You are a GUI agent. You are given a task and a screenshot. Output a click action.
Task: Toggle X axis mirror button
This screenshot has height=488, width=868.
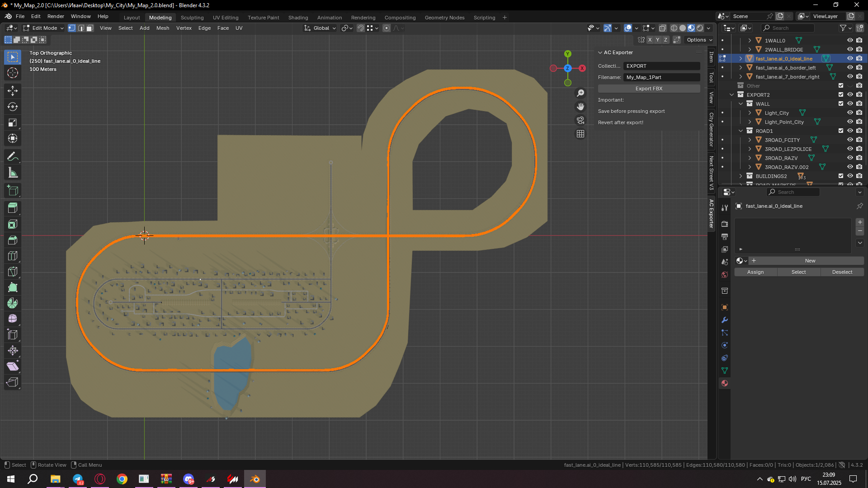(650, 40)
